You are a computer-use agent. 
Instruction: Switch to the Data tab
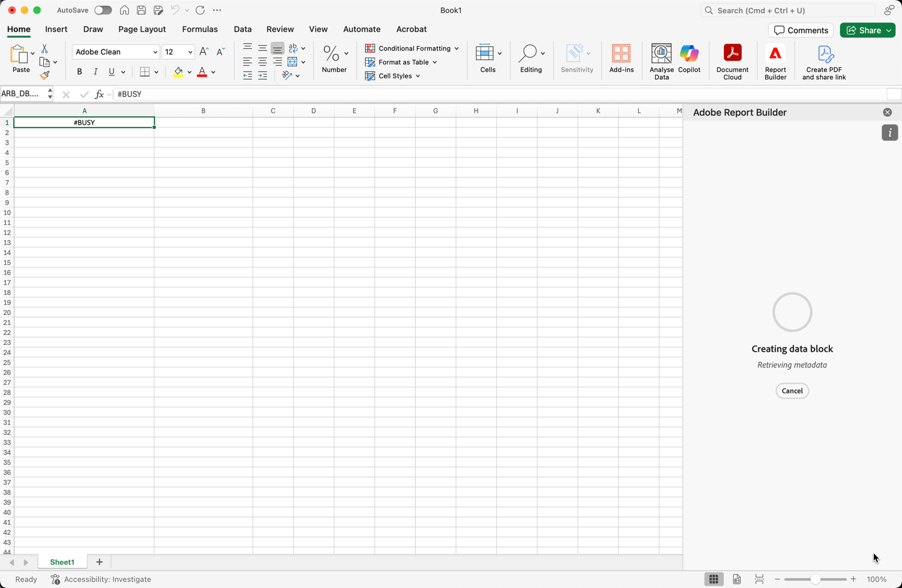click(243, 29)
